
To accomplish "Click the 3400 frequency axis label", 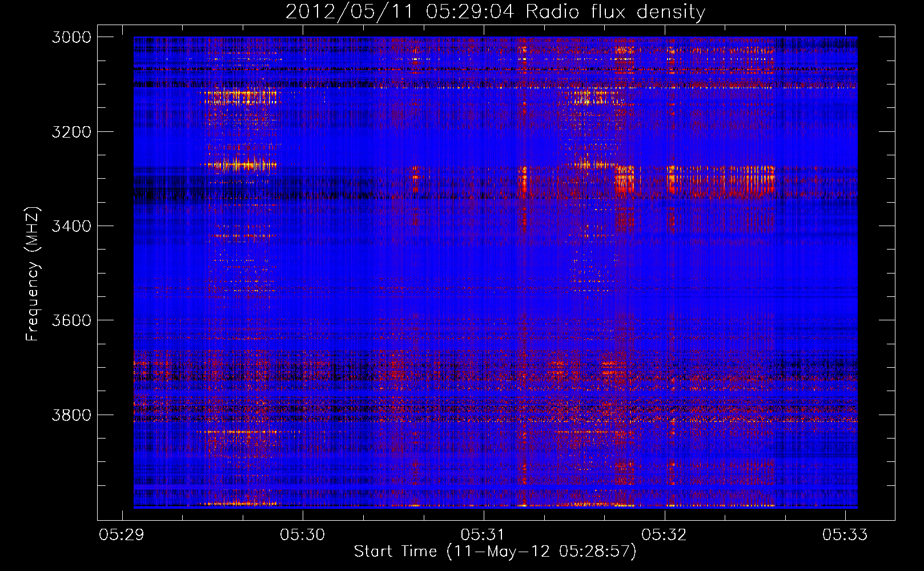I will pos(71,226).
